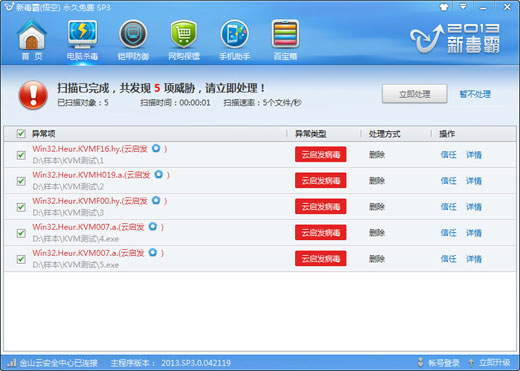Open the title bar main menu dropdown arrow
Viewport: 520px width, 371px height.
tap(463, 7)
